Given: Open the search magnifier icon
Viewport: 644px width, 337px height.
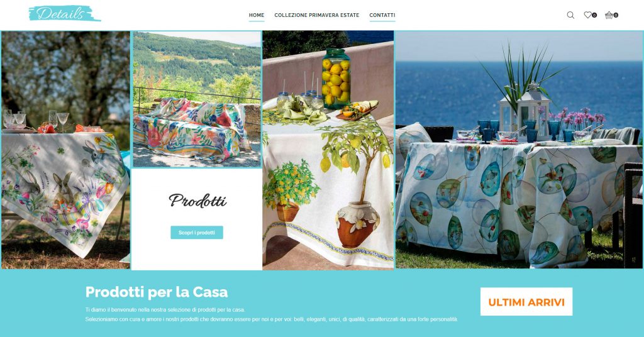Looking at the screenshot, I should point(570,15).
